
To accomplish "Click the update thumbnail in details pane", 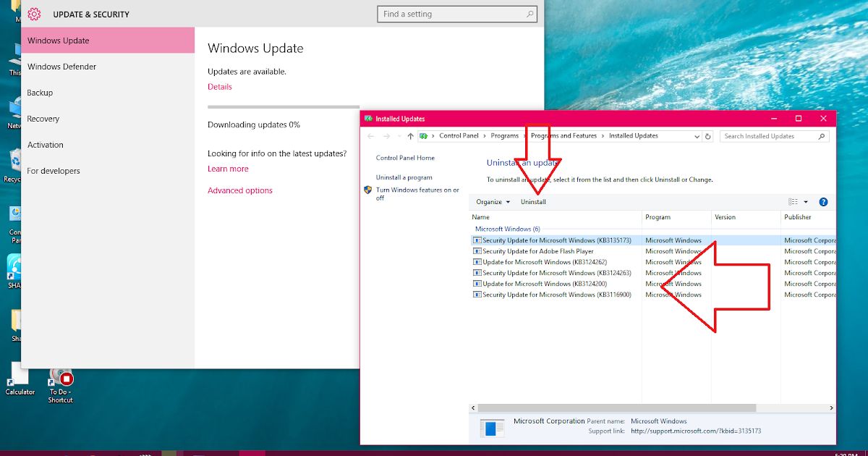I will pyautogui.click(x=494, y=428).
